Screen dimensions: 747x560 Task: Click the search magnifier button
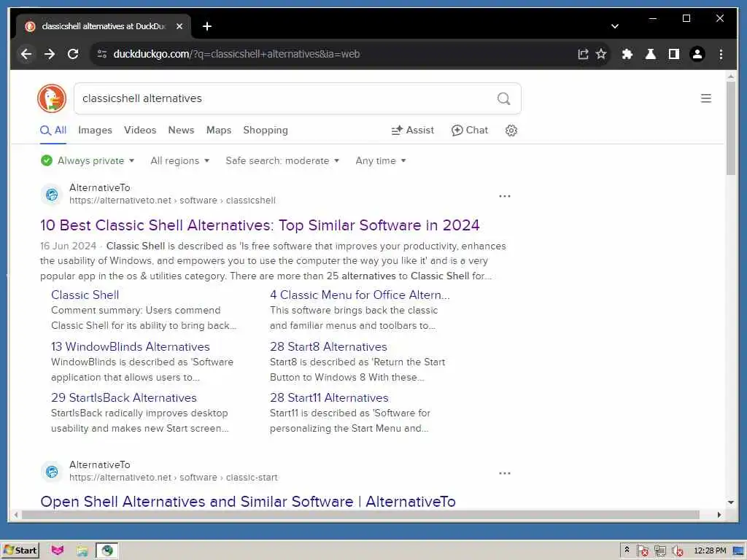[x=503, y=98]
